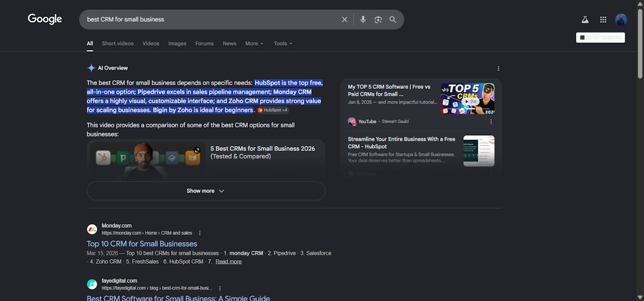Click the YouTube source icon
The height and width of the screenshot is (301, 644).
click(x=352, y=121)
